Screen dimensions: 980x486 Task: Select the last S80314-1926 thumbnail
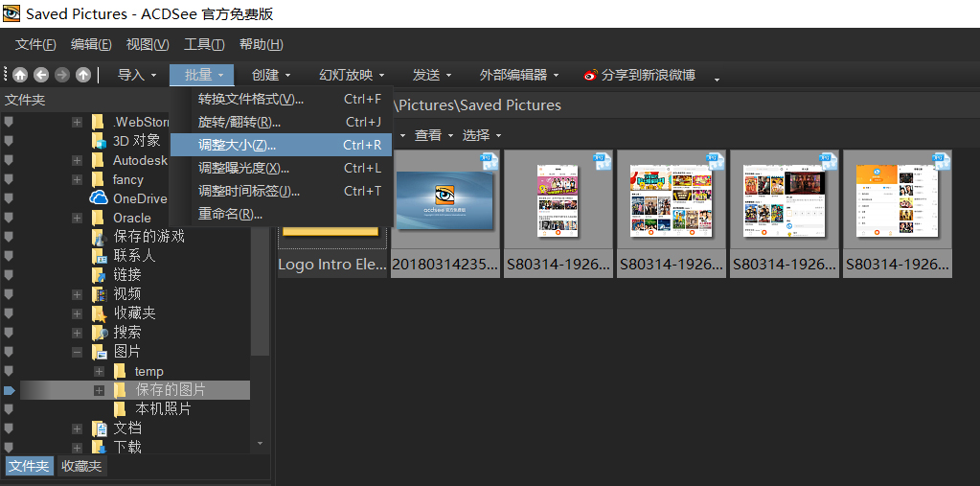[x=898, y=199]
